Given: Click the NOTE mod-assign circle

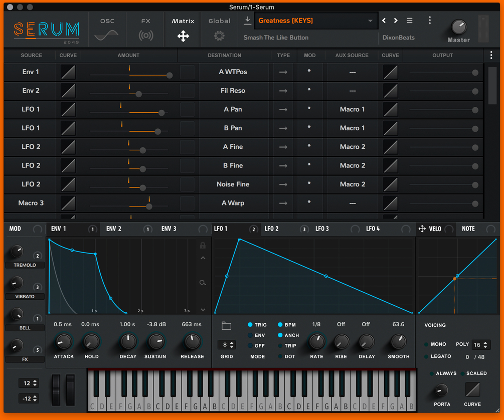Looking at the screenshot, I should point(490,229).
